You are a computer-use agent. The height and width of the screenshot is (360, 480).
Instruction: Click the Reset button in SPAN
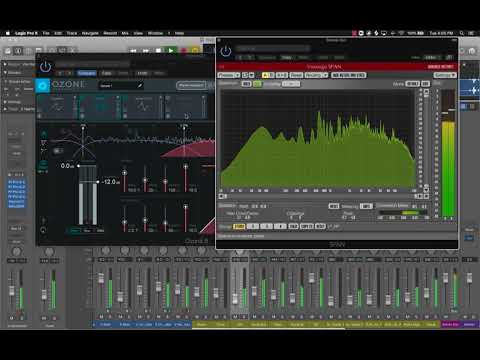click(296, 75)
